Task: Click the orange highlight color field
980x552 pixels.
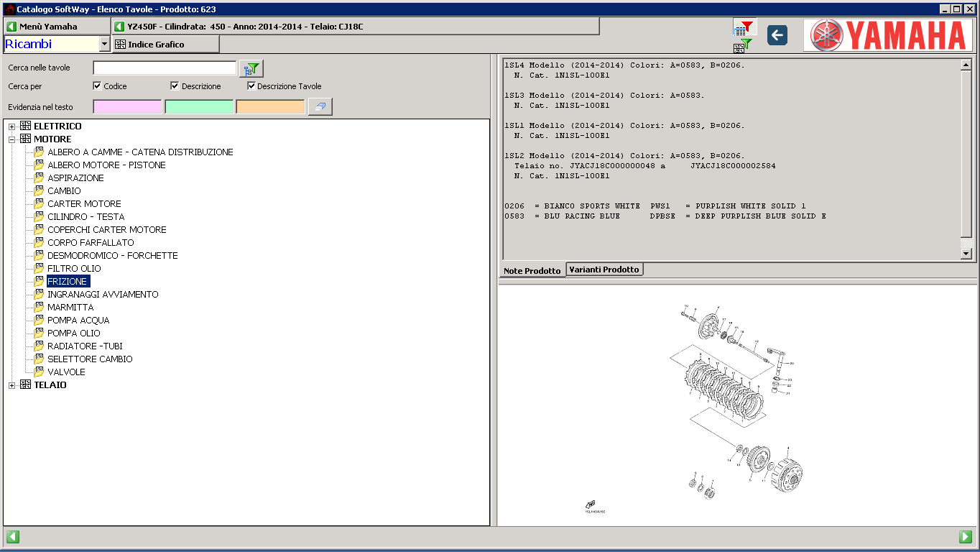Action: click(x=271, y=106)
